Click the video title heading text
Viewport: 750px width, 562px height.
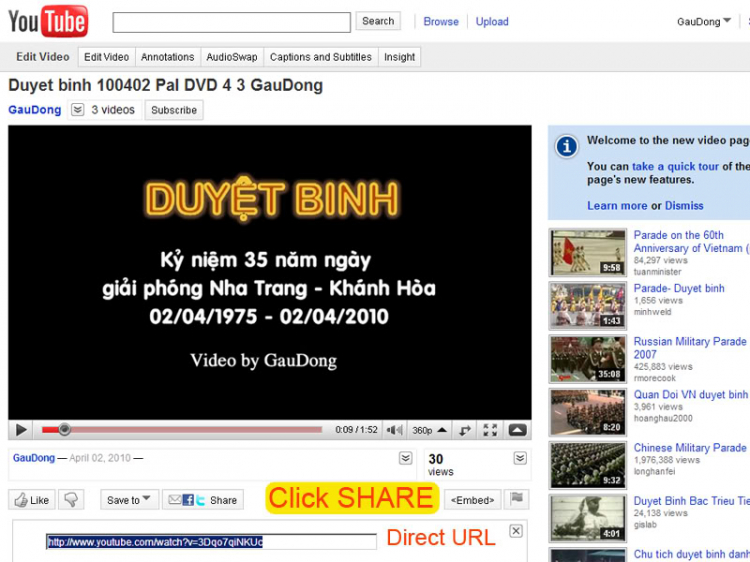(x=165, y=85)
